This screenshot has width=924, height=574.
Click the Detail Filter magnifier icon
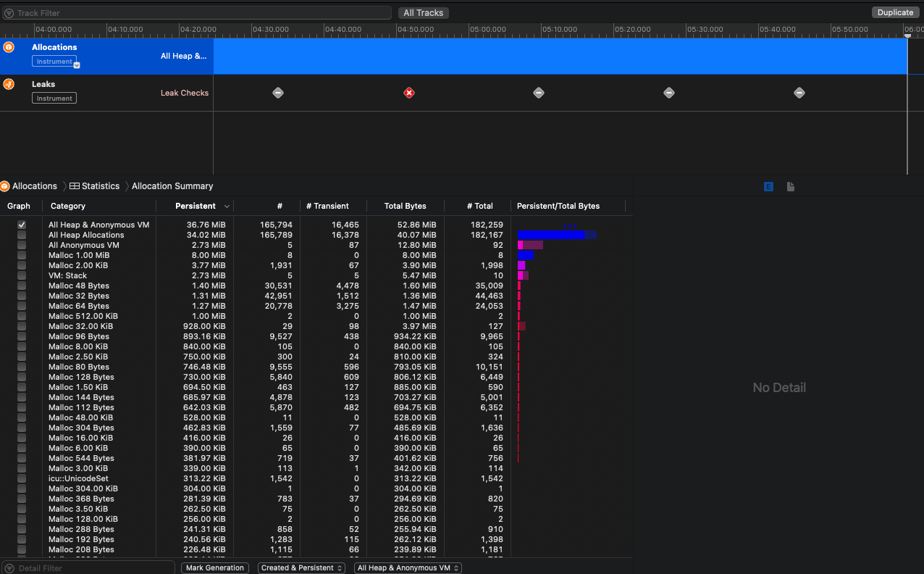tap(7, 568)
